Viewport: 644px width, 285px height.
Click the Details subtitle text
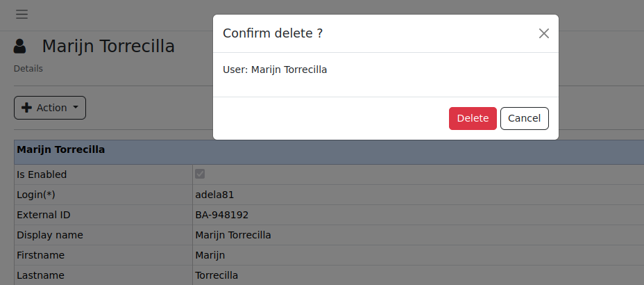(x=28, y=69)
